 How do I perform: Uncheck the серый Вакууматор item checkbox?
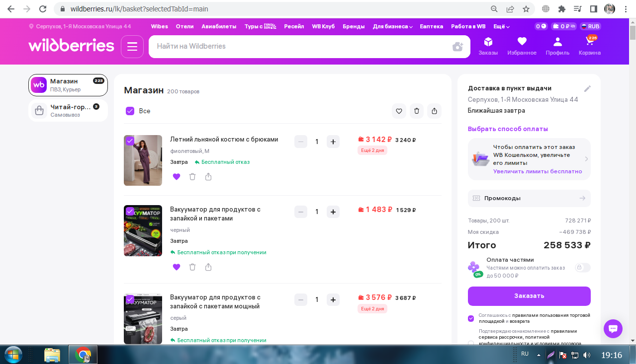click(x=130, y=299)
